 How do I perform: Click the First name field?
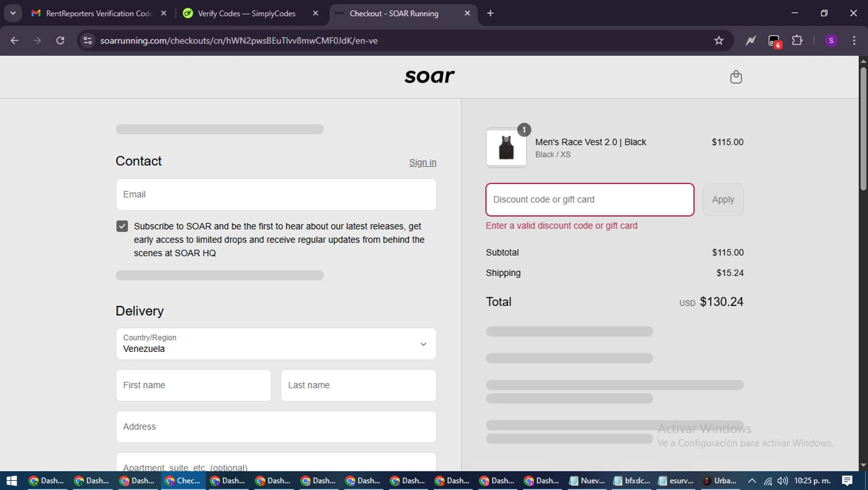(193, 385)
